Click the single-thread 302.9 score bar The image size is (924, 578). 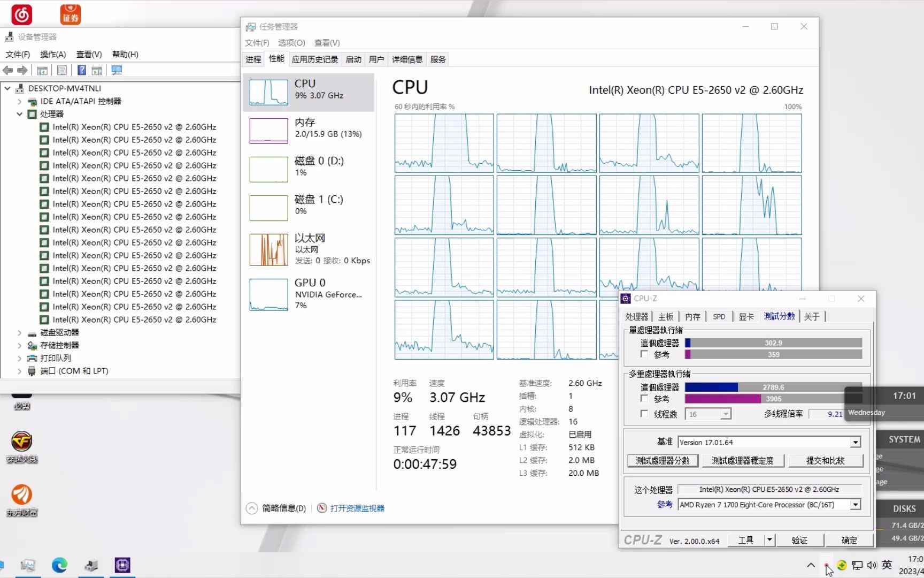(x=773, y=343)
